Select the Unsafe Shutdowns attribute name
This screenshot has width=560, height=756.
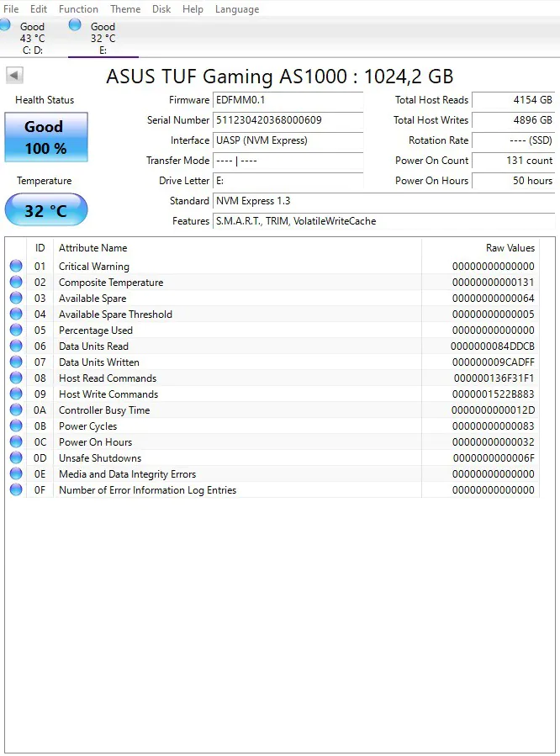click(100, 458)
